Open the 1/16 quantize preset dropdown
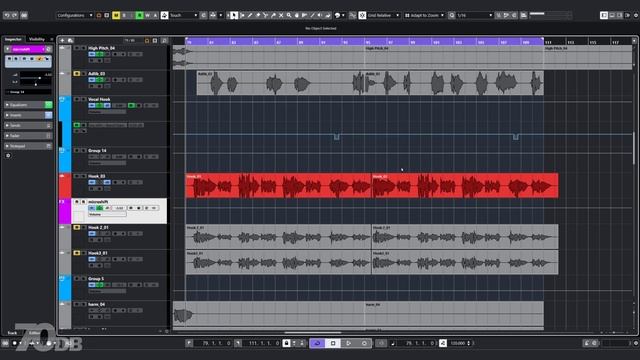This screenshot has width=640, height=360. pos(475,15)
